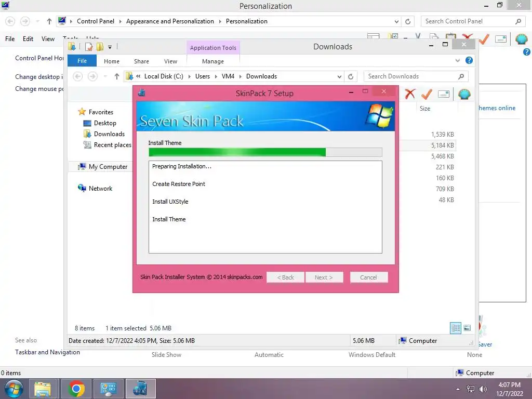Viewport: 532px width, 399px height.
Task: Refresh the Personalization Control Panel view
Action: [408, 21]
